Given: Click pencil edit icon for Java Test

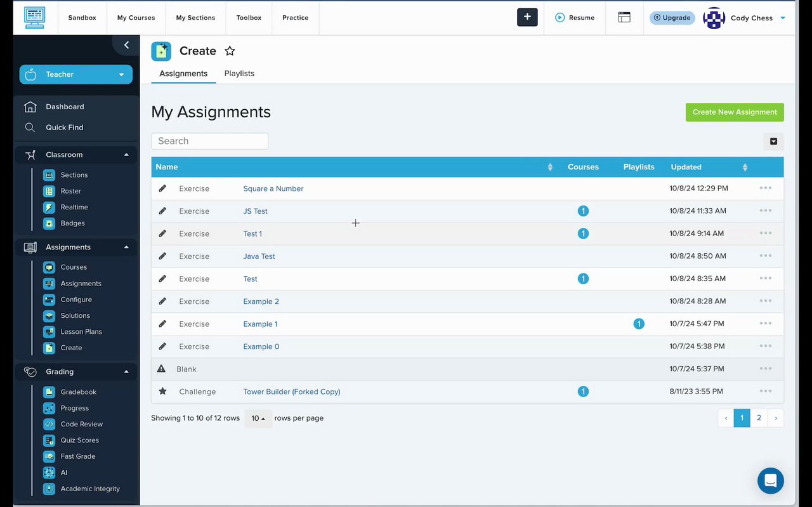Looking at the screenshot, I should point(162,256).
